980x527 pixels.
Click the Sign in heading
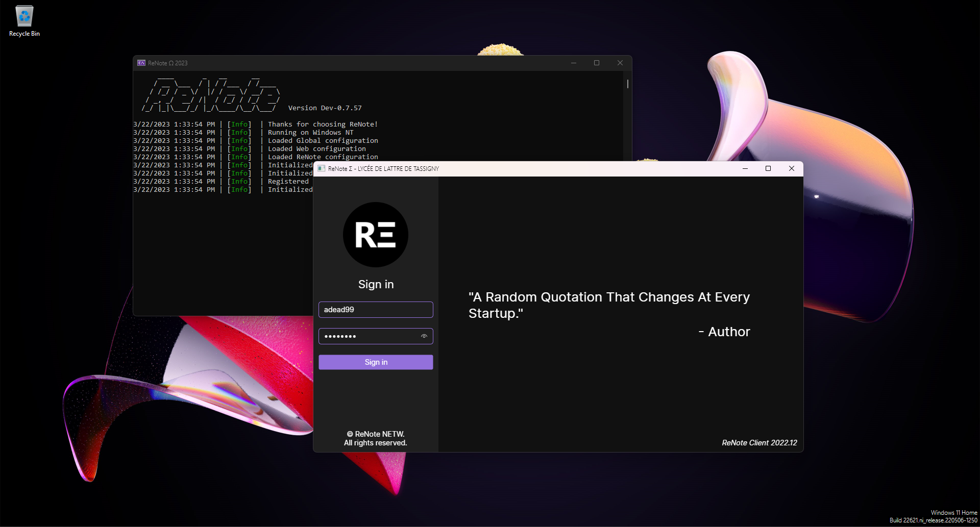376,285
